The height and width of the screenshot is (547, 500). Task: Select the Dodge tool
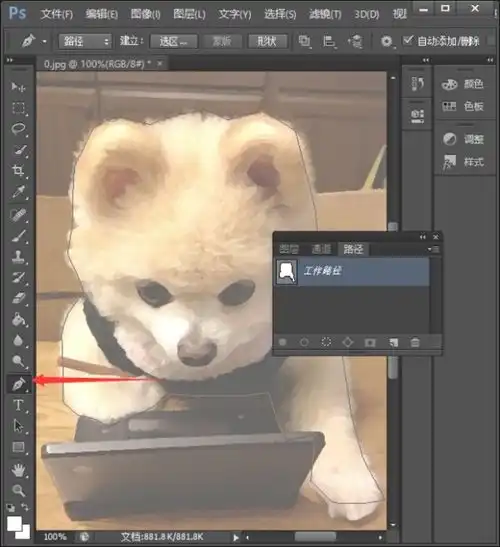tap(18, 361)
